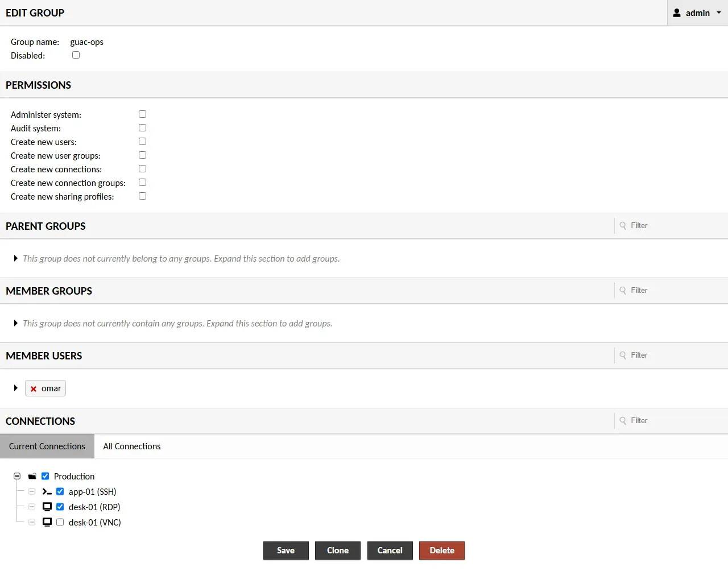
Task: Check the desk-01 (VNC) connection checkbox
Action: 60,522
